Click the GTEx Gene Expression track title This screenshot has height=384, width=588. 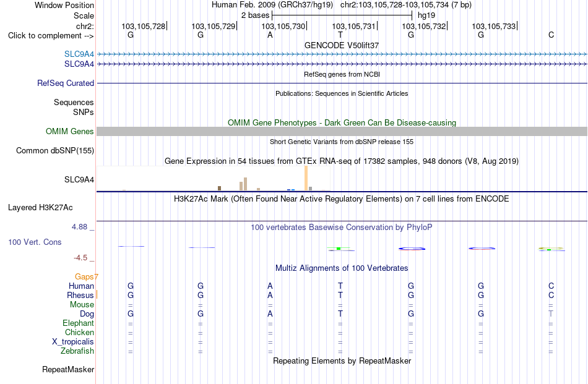point(342,161)
